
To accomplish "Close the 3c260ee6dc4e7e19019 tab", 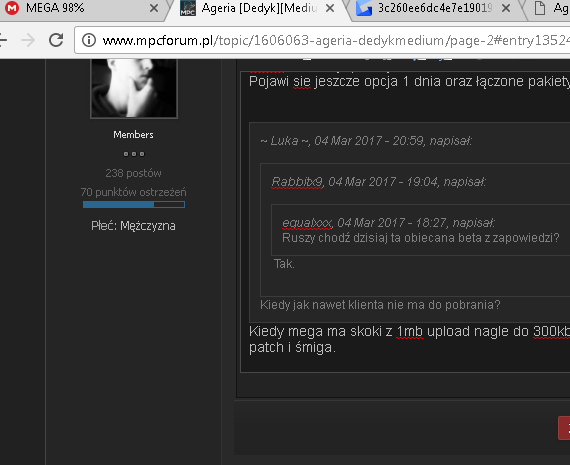I will 506,8.
